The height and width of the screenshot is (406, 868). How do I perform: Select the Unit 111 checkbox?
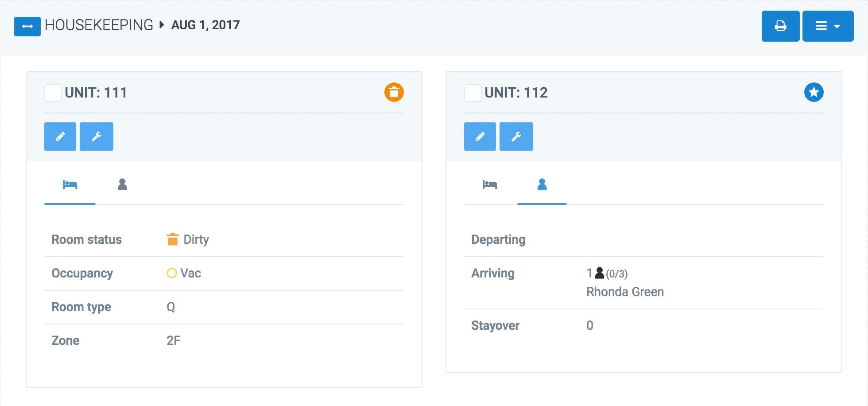coord(53,93)
